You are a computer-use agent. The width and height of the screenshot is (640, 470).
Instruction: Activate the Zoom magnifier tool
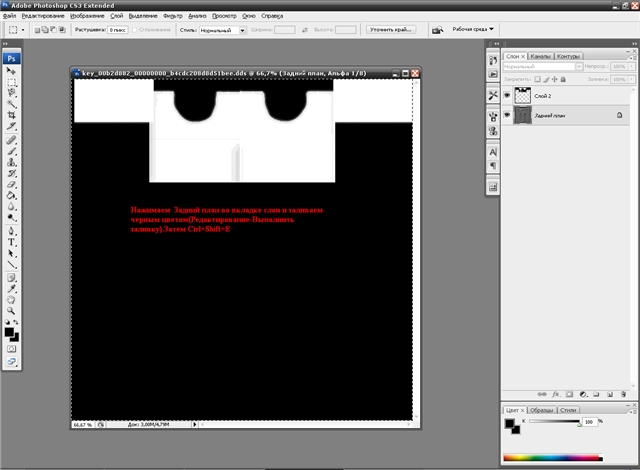click(11, 309)
